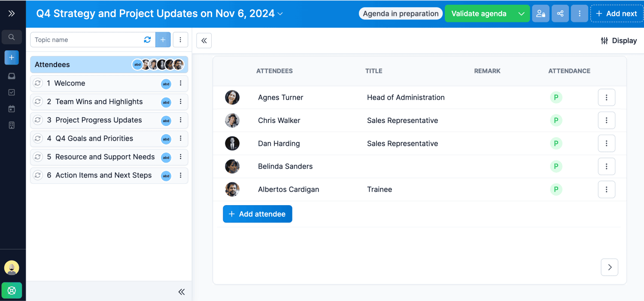Open options menu for Chris Walker row
Screen dimensions: 644x301
606,121
